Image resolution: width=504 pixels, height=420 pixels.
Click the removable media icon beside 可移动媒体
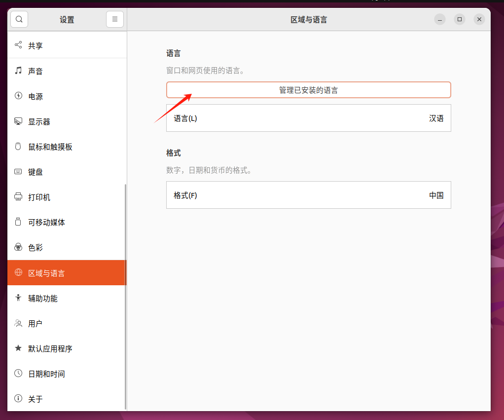point(18,222)
